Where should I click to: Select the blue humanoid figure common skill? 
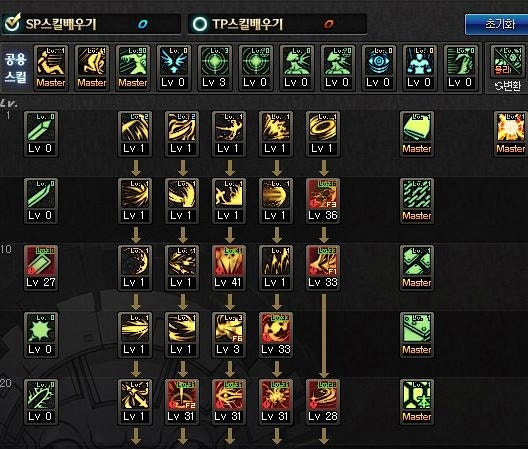click(x=420, y=68)
